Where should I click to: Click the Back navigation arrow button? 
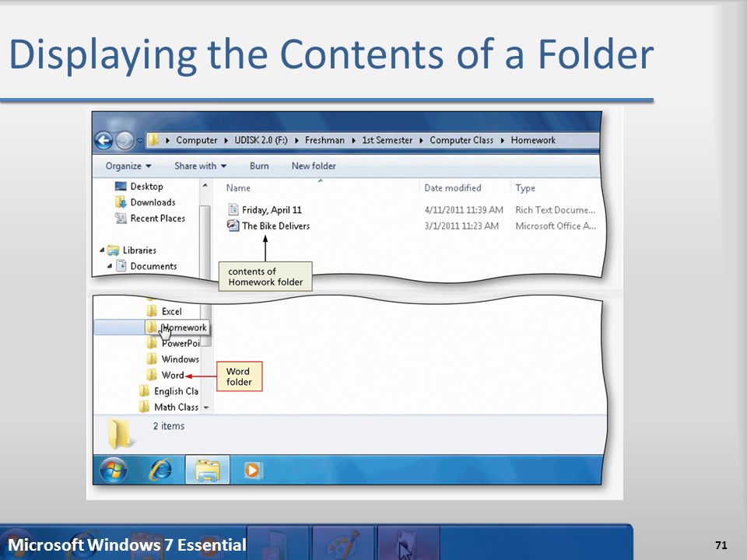pos(103,141)
